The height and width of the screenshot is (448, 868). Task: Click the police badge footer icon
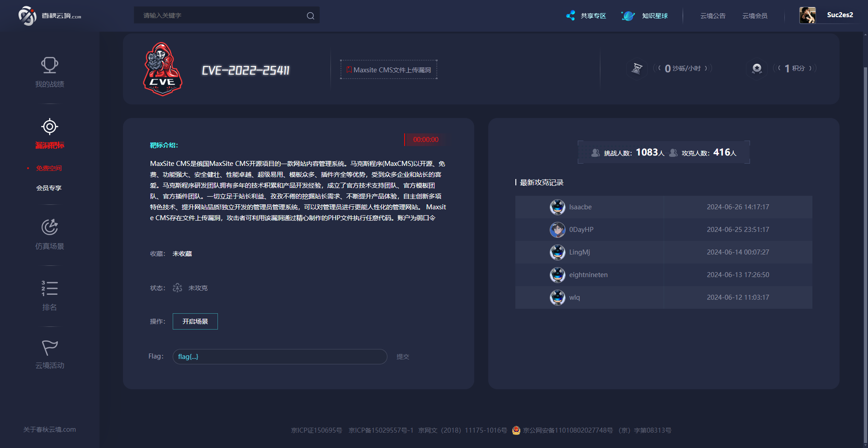click(x=516, y=430)
